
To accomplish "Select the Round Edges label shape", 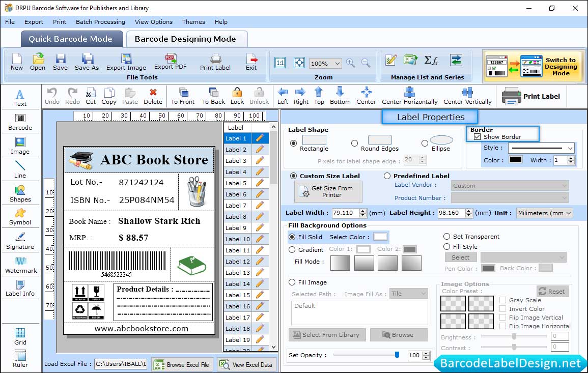I will pos(354,143).
